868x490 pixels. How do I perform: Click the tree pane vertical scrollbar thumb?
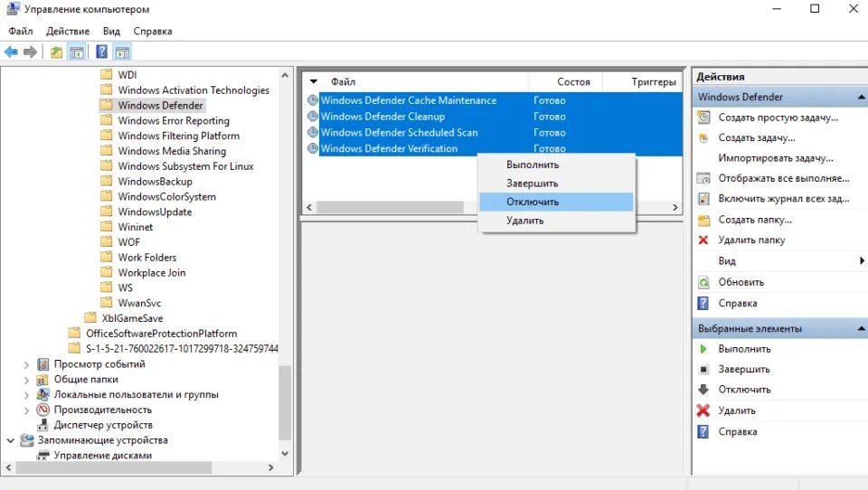point(285,402)
